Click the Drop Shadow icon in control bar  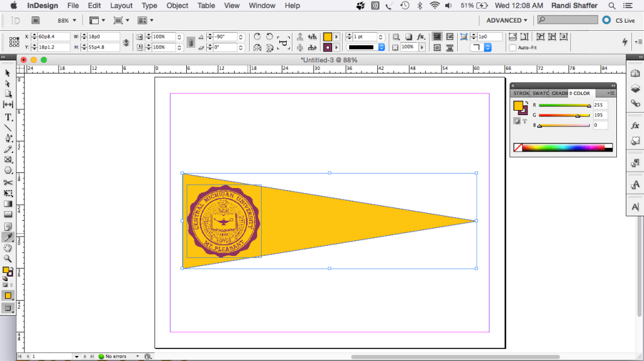[x=408, y=36]
